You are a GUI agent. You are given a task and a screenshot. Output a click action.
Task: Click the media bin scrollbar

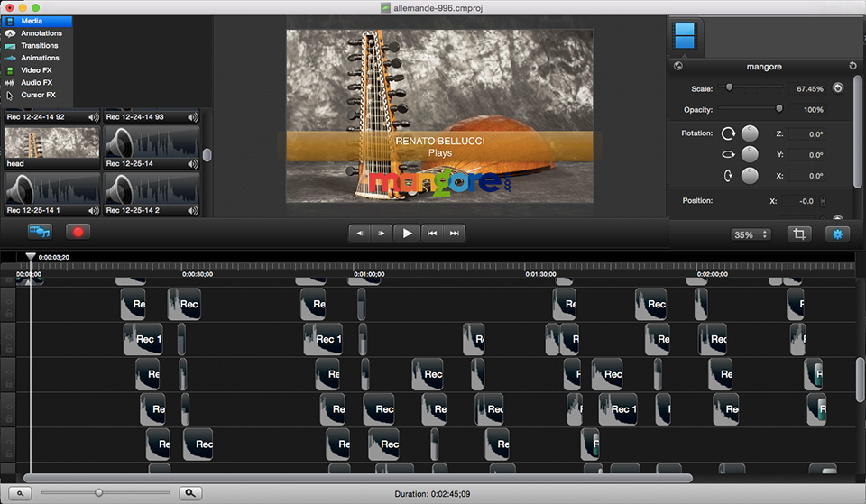(x=207, y=155)
